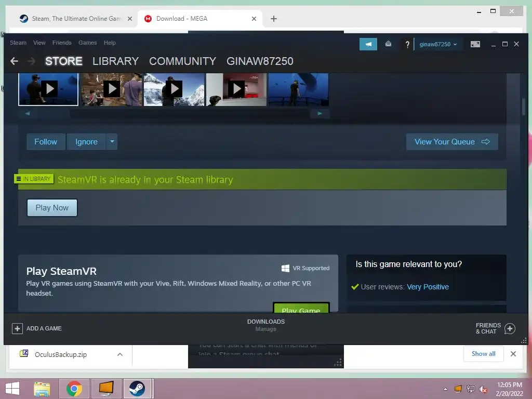The width and height of the screenshot is (532, 399).
Task: Click the green Play Game button
Action: click(301, 308)
